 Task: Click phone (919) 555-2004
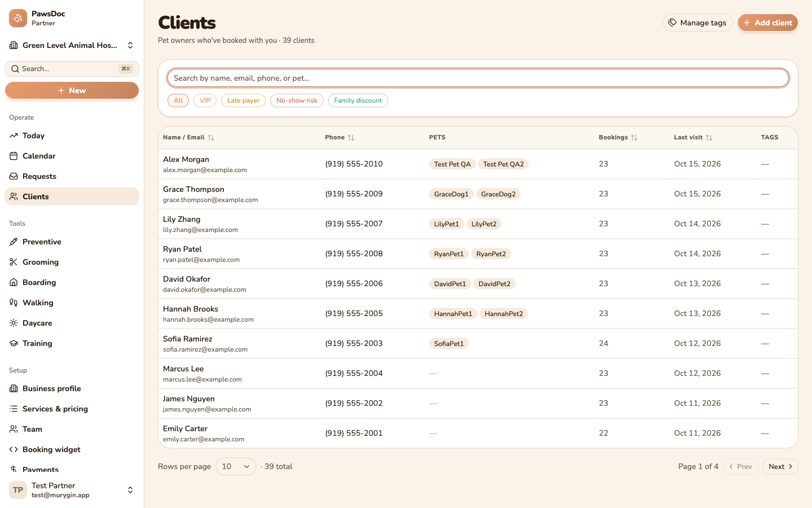tap(354, 373)
